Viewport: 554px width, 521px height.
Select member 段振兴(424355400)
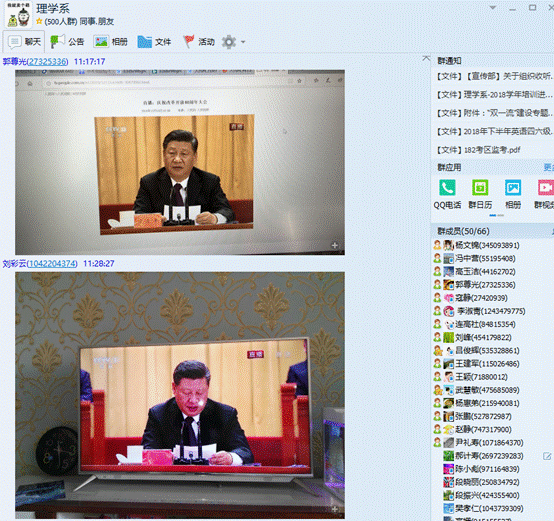point(487,496)
